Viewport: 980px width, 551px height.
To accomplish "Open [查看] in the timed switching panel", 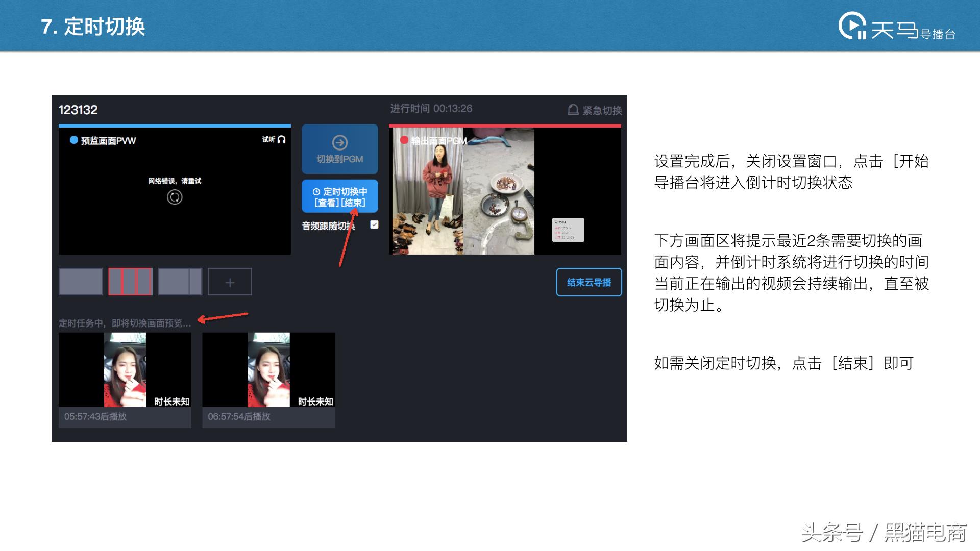I will tap(327, 202).
